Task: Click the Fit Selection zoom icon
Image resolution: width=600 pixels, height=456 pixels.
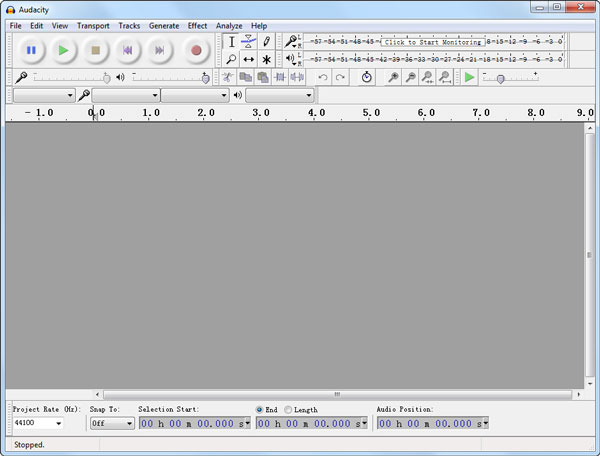Action: pos(427,77)
